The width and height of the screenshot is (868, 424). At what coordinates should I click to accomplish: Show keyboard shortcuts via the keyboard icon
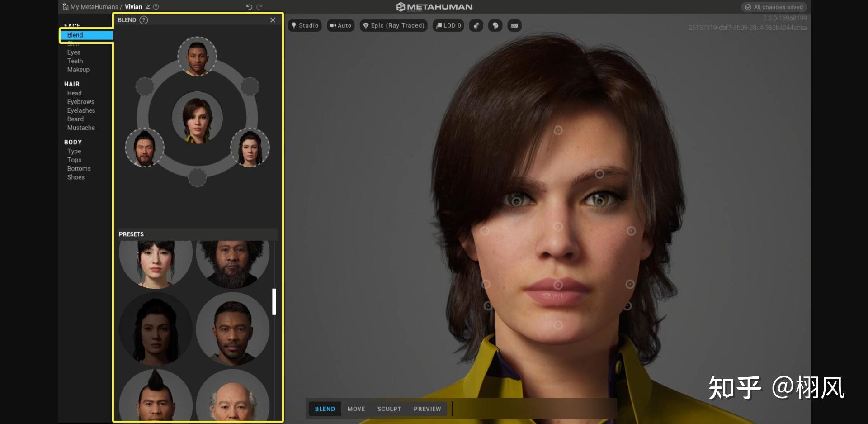(x=514, y=25)
